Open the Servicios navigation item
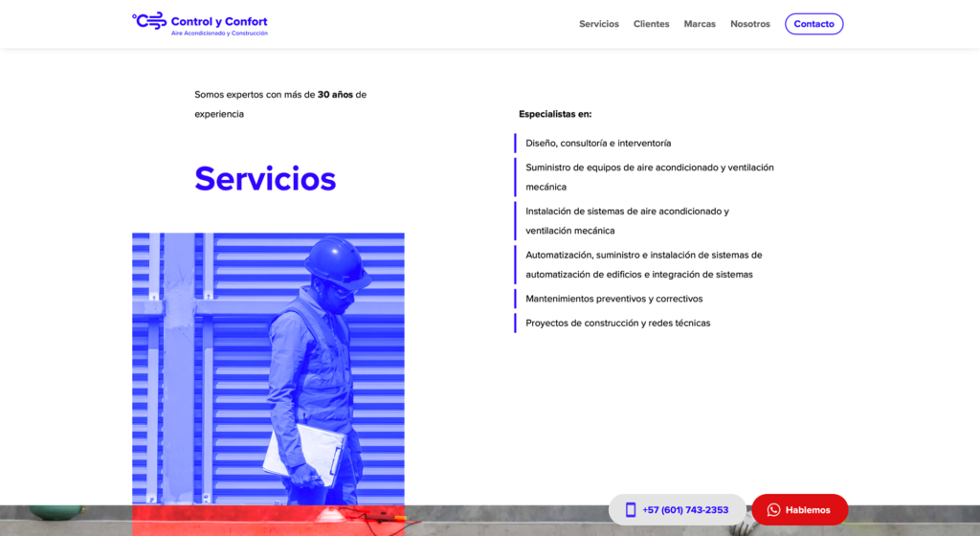This screenshot has width=980, height=536. [x=598, y=24]
